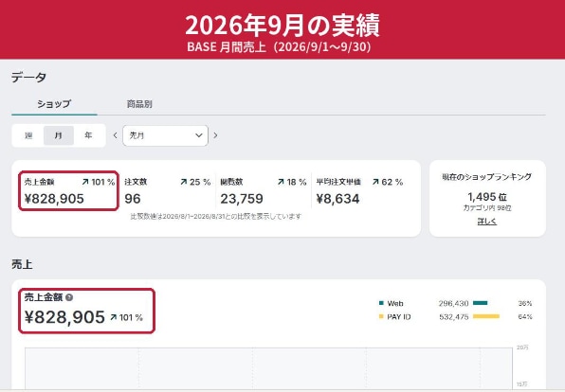The image size is (565, 392).
Task: Click the PAY ID 64% sales bar
Action: tap(486, 316)
